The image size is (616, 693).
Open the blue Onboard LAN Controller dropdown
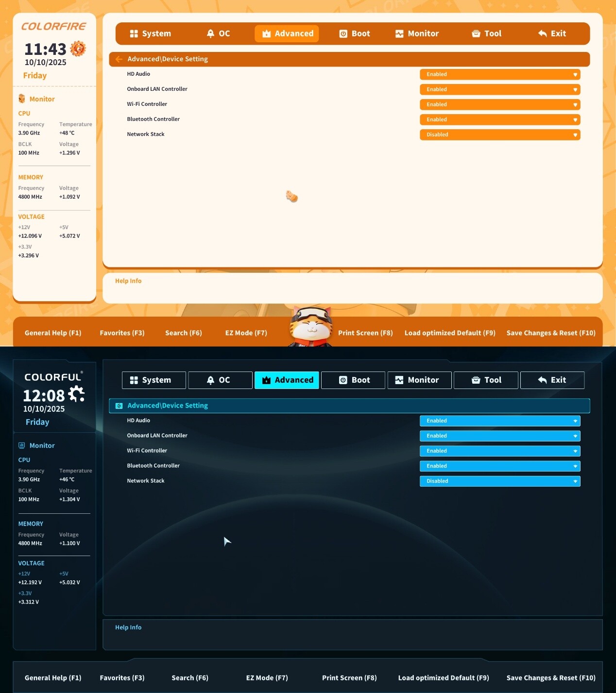coord(499,436)
